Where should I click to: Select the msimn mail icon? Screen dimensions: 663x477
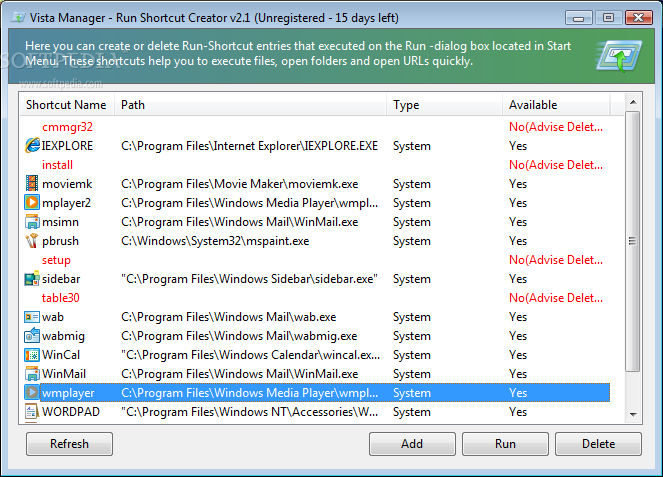click(x=32, y=222)
